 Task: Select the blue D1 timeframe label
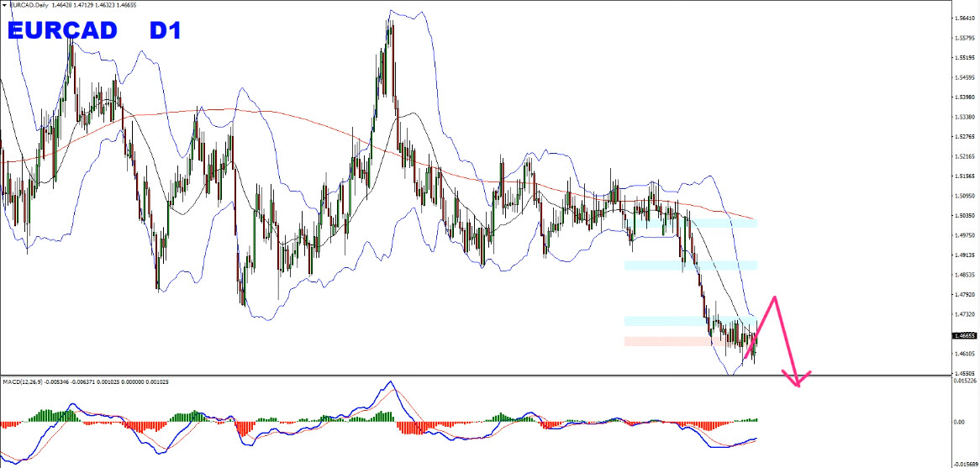coord(166,31)
